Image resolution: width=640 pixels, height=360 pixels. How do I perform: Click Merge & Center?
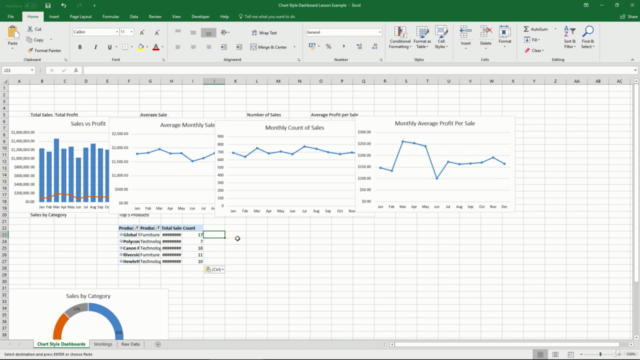(x=269, y=47)
